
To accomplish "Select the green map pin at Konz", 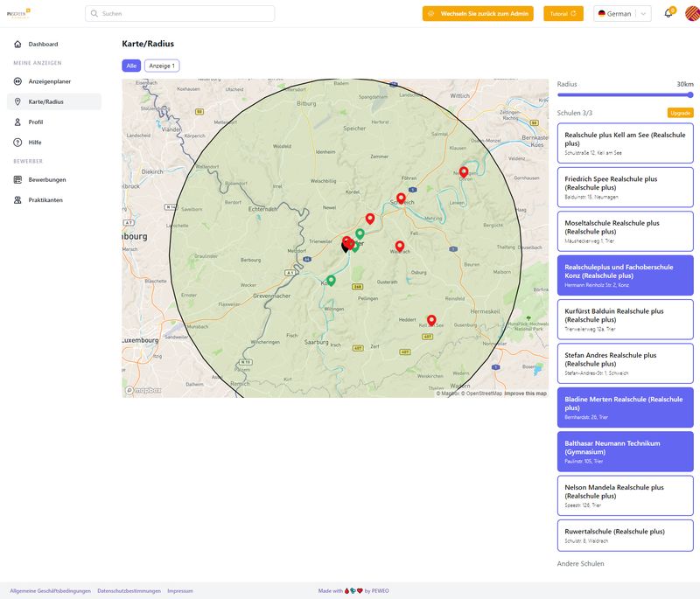I will (331, 281).
